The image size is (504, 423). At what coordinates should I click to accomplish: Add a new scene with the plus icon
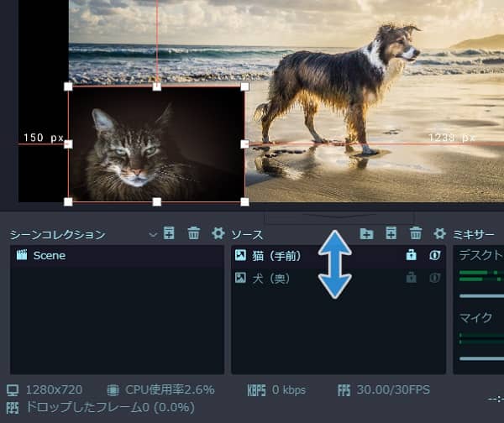tap(169, 232)
